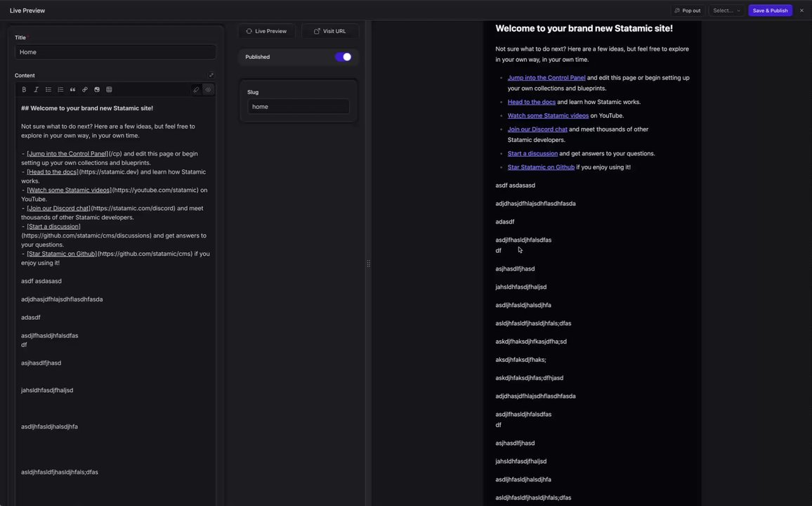
Task: Follow the 'Head to the docs' link
Action: [x=531, y=102]
